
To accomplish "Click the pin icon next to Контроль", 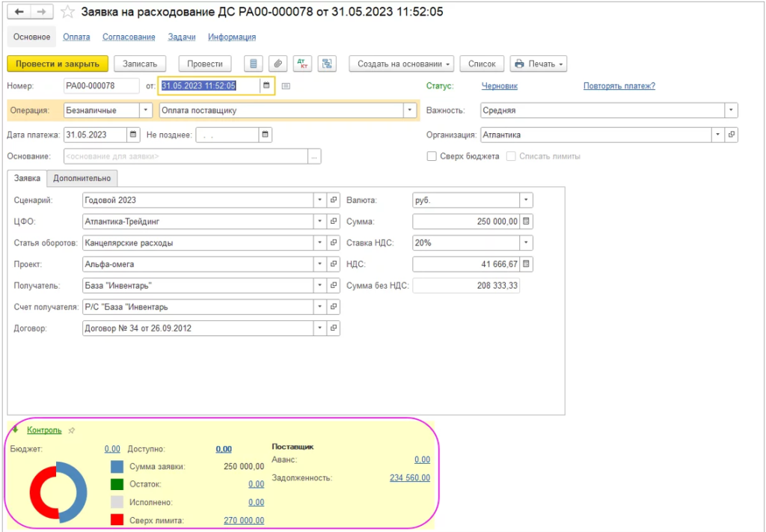I will coord(72,430).
